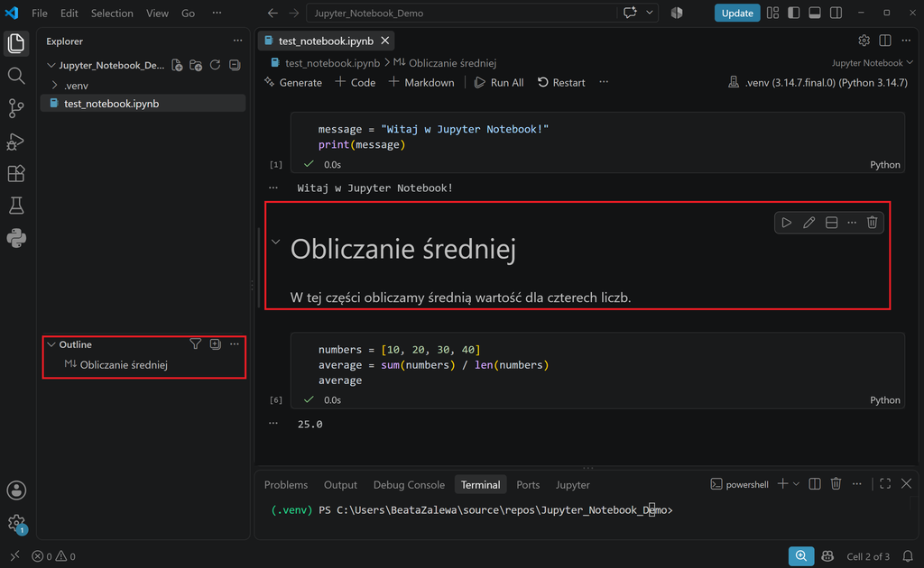Open notifications bell in status bar

908,556
